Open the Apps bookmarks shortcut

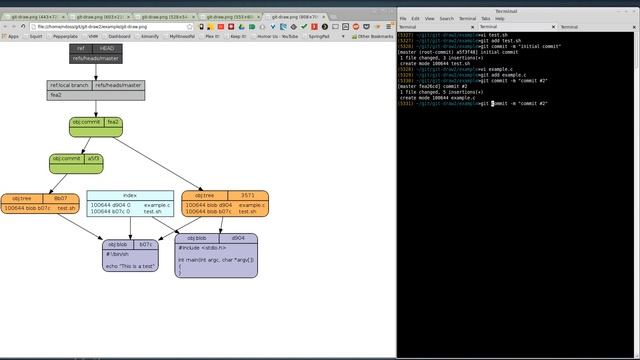click(x=10, y=36)
